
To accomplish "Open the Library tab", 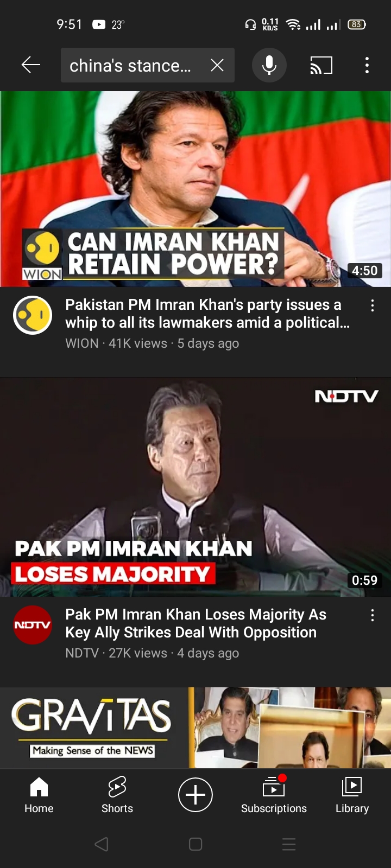I will tap(352, 795).
